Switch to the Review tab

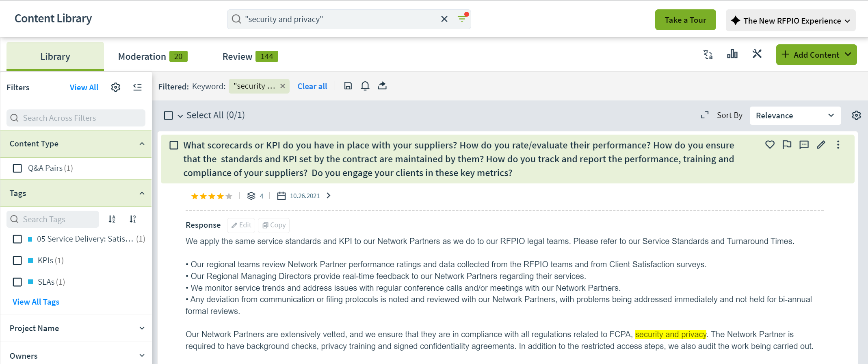tap(250, 57)
